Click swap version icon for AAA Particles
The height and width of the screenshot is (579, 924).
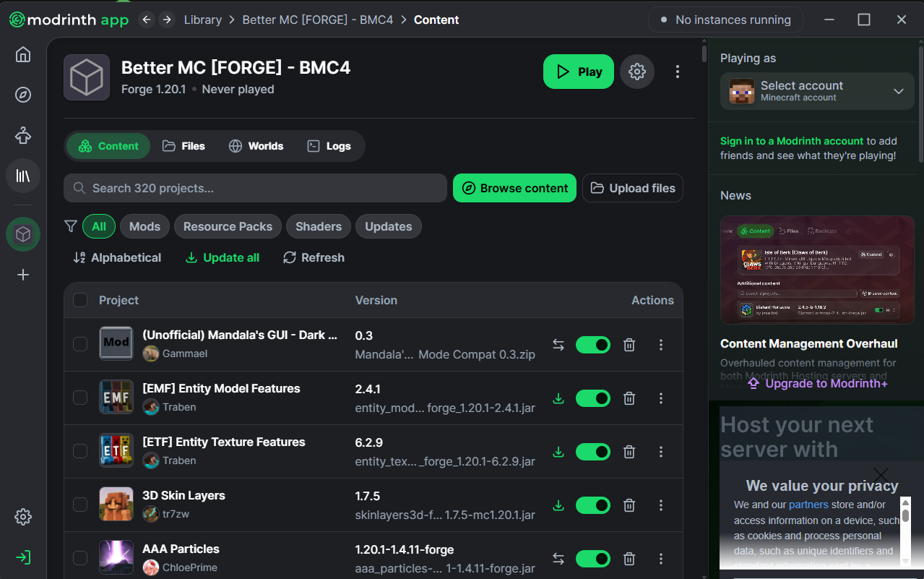point(558,559)
